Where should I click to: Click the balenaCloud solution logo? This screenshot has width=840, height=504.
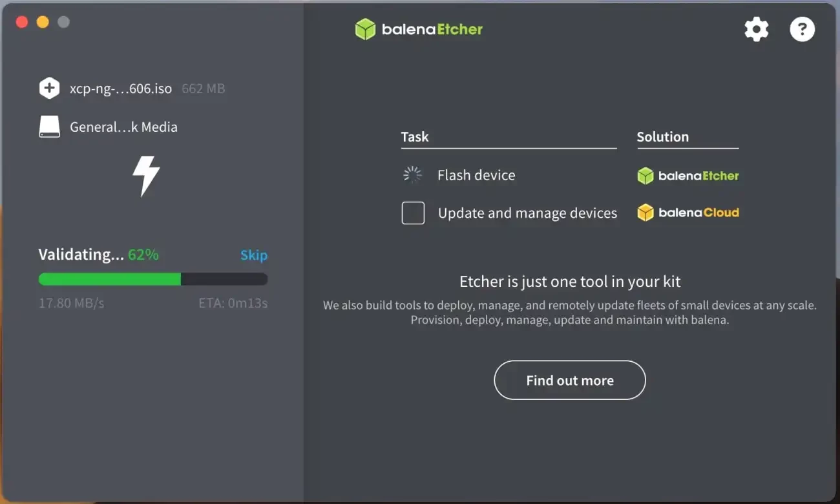tap(688, 213)
